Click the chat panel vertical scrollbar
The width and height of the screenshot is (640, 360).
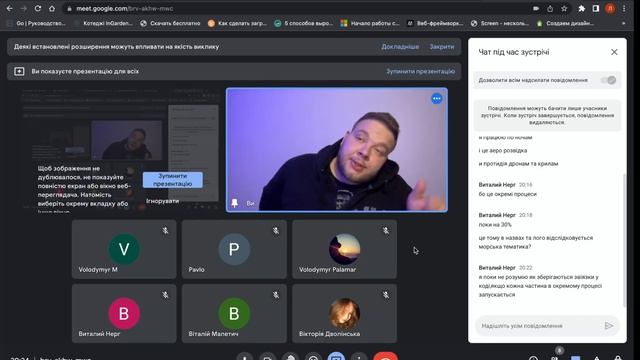[x=624, y=241]
